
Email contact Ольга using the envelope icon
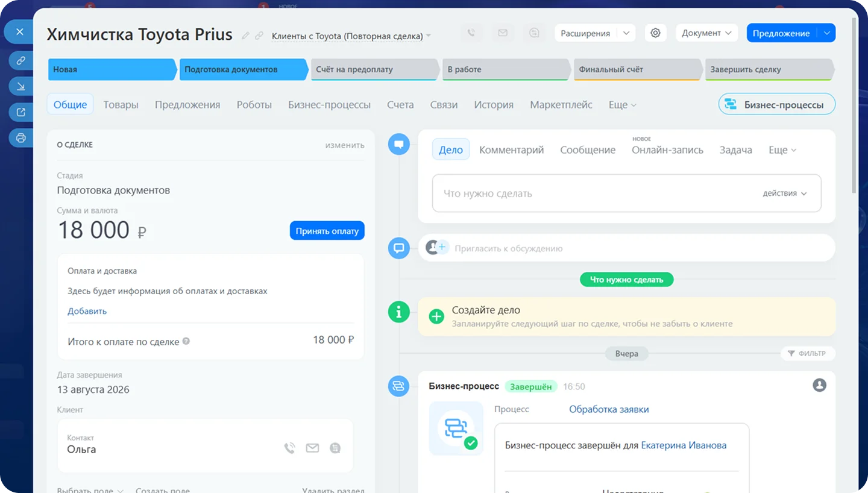coord(312,448)
